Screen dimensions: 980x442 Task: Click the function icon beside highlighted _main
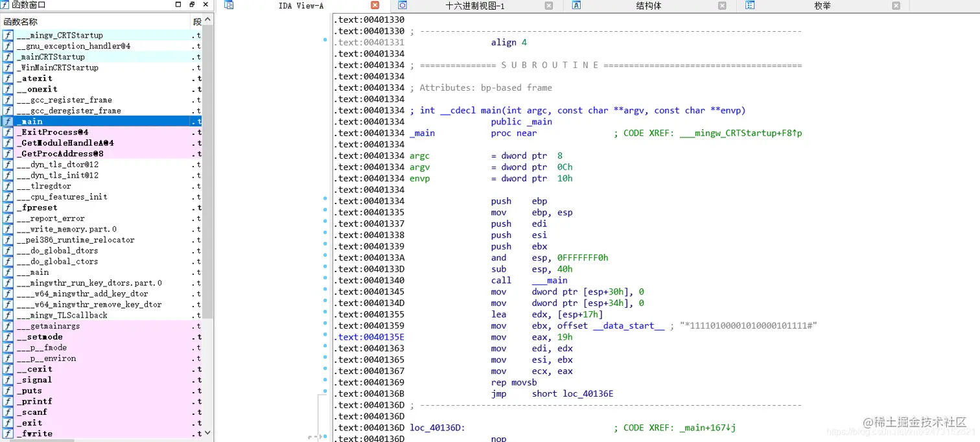tap(8, 121)
